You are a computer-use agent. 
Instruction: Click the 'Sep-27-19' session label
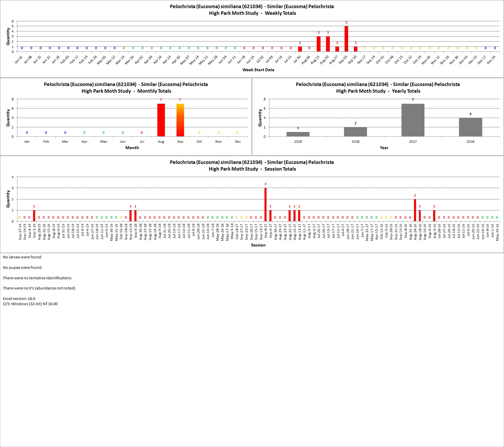(x=20, y=232)
